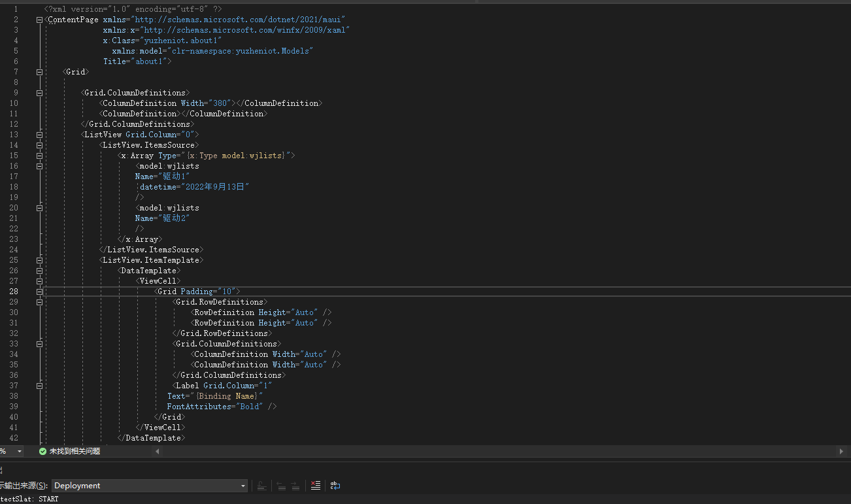Collapse the Grid.ColumnDefinitions fold on line 33
The height and width of the screenshot is (504, 851).
[x=40, y=344]
